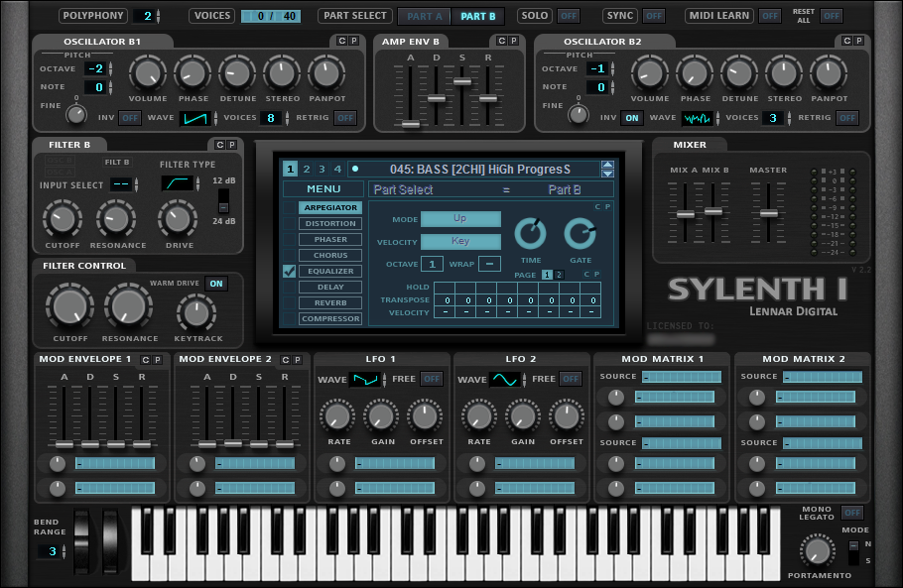903x588 pixels.
Task: Open LFO 2 first destination dropdown
Action: [535, 464]
